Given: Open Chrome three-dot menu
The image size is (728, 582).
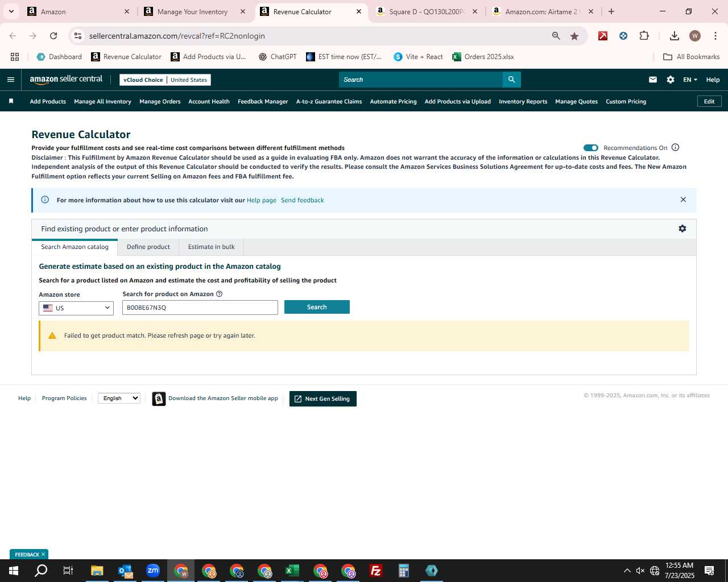Looking at the screenshot, I should coord(715,36).
